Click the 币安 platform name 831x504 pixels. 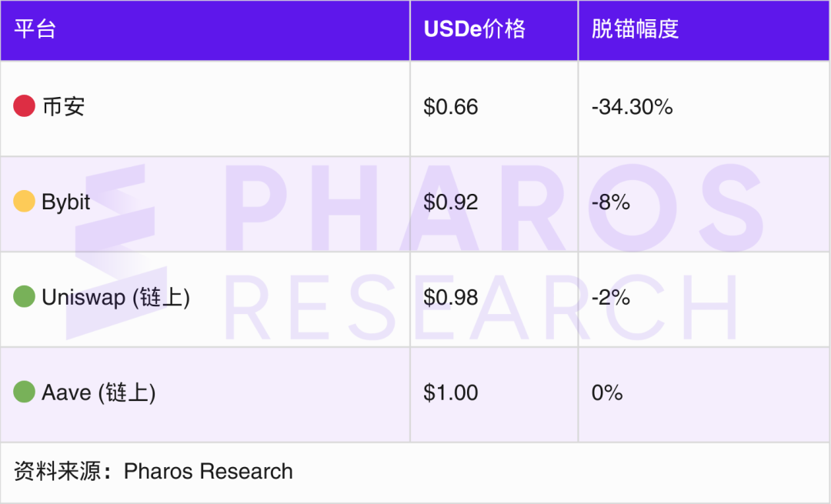(63, 106)
